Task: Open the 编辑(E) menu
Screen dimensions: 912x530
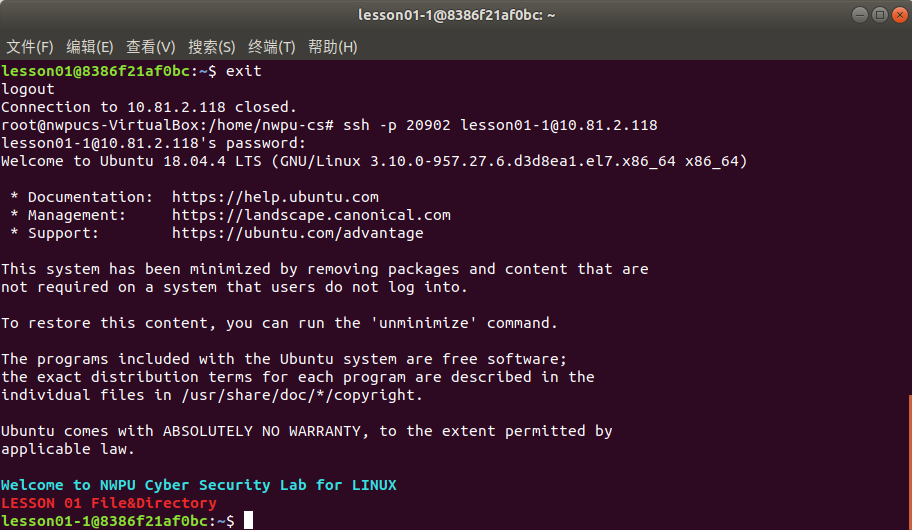Action: [90, 47]
